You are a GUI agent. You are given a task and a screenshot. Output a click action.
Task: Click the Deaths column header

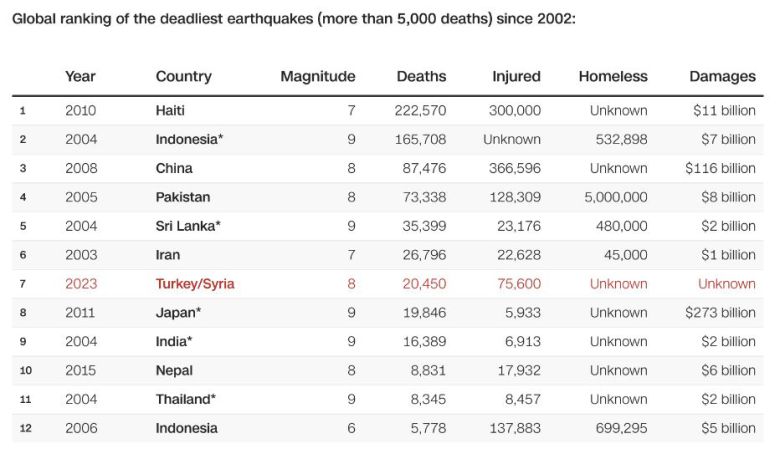tap(421, 76)
